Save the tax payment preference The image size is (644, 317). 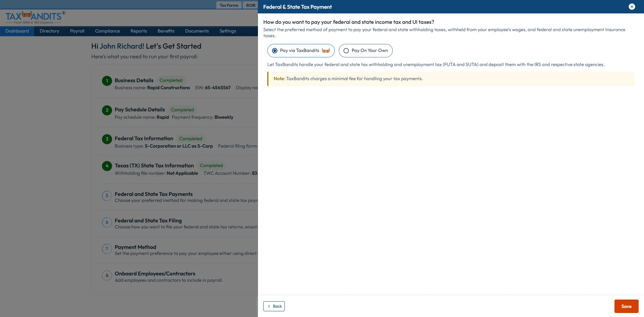point(626,306)
